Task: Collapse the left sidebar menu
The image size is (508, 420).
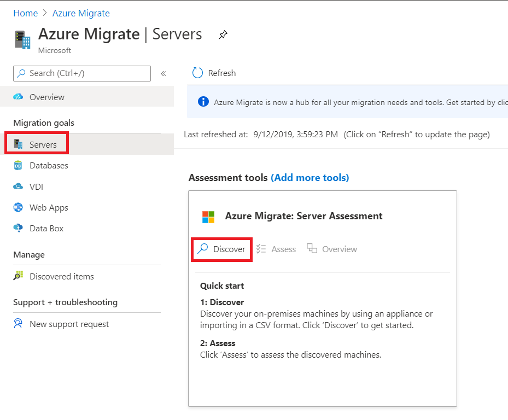Action: pyautogui.click(x=163, y=74)
